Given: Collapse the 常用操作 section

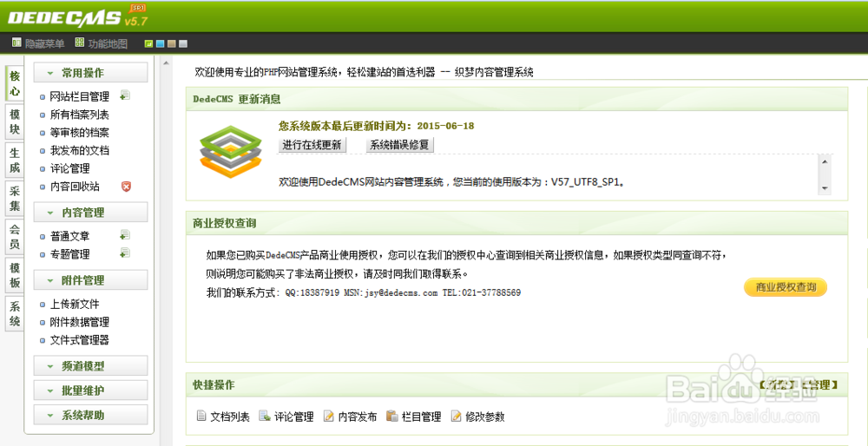Looking at the screenshot, I should 91,73.
